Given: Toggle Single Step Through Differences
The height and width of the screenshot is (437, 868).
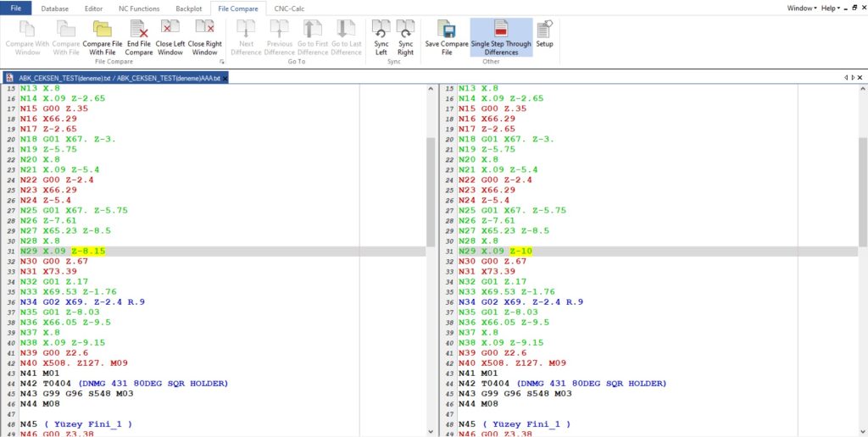Looking at the screenshot, I should (501, 36).
